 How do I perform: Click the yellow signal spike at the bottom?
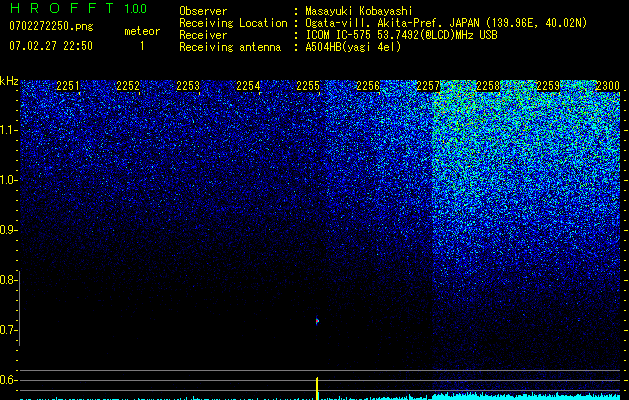click(x=317, y=388)
